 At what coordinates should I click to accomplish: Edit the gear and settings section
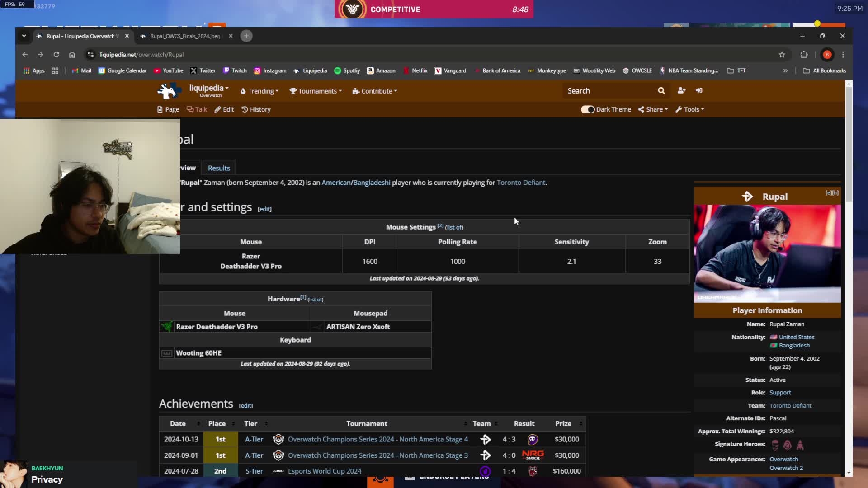pos(264,209)
